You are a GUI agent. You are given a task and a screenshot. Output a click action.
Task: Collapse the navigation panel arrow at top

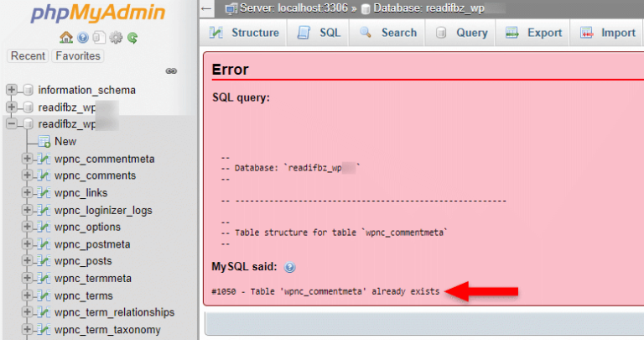pyautogui.click(x=207, y=8)
